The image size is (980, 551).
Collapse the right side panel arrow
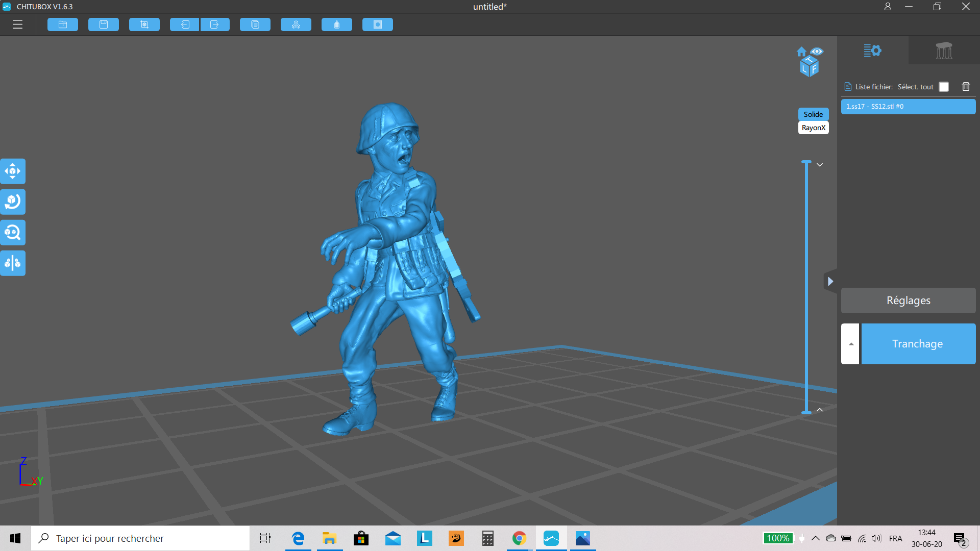(830, 281)
